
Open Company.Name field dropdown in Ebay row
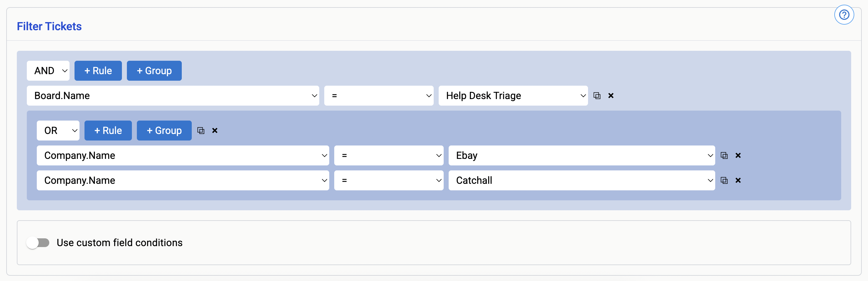point(183,155)
